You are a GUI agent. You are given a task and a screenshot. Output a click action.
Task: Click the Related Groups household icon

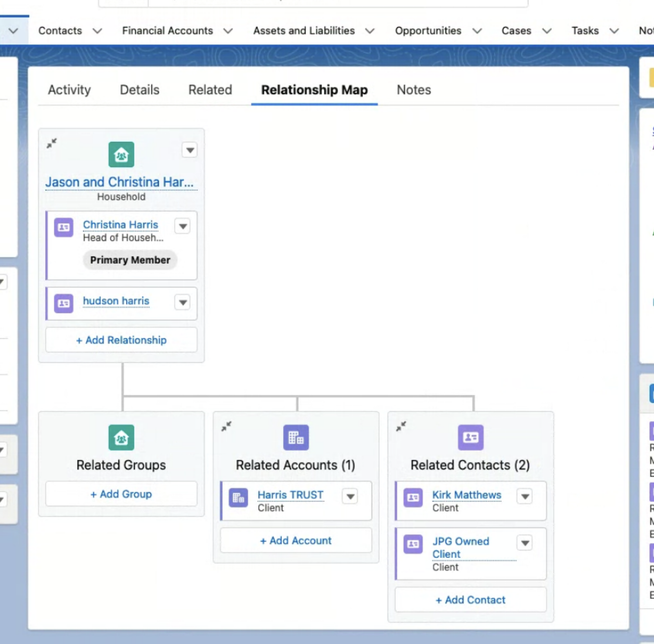coord(121,437)
